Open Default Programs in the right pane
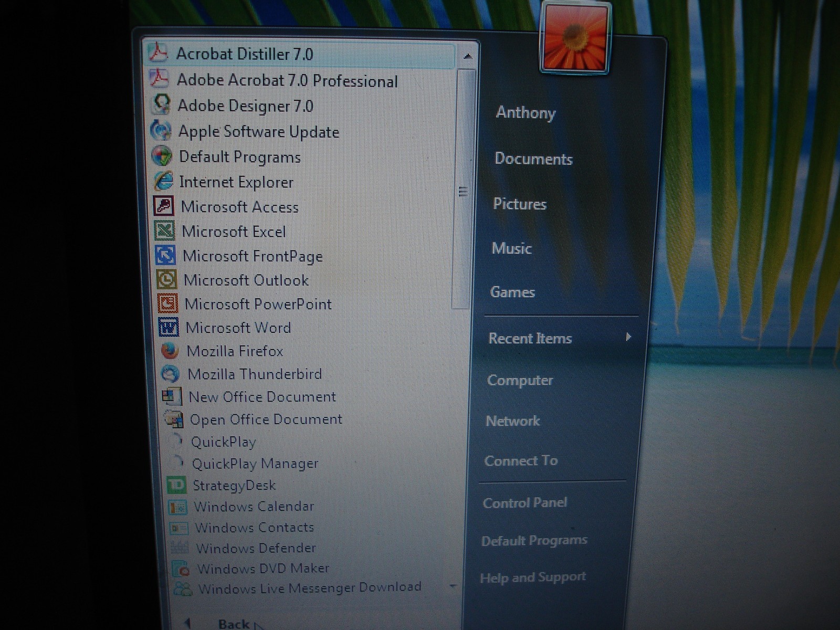Image resolution: width=840 pixels, height=630 pixels. 534,540
